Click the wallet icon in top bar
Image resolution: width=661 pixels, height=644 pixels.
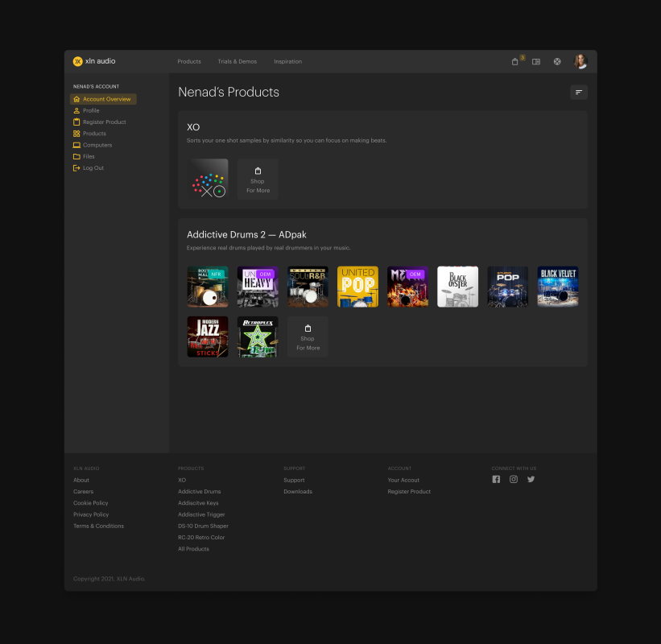coord(536,61)
